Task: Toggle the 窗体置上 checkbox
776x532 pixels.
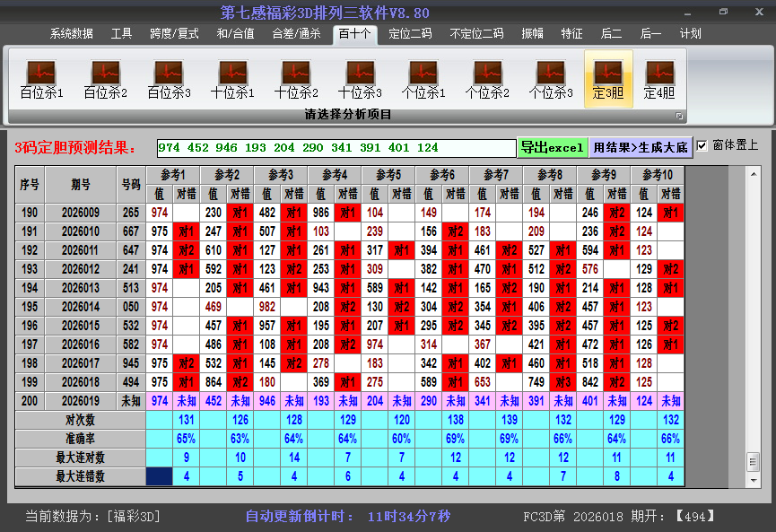Action: click(702, 146)
